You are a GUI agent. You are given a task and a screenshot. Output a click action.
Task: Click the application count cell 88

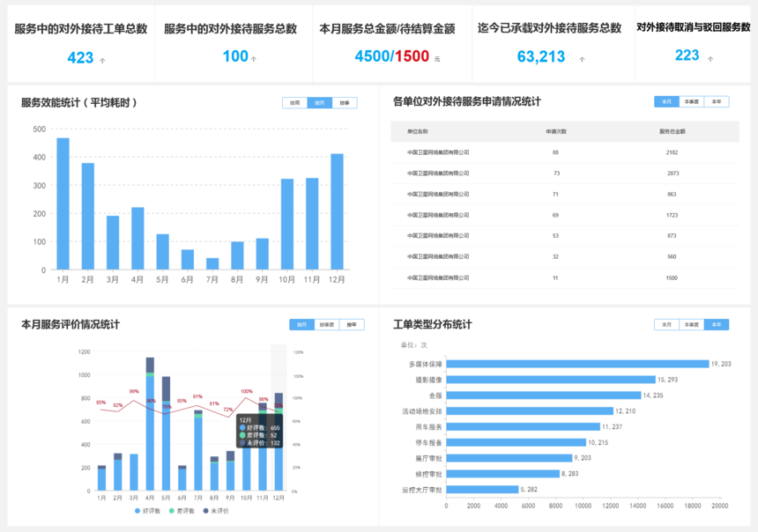555,152
